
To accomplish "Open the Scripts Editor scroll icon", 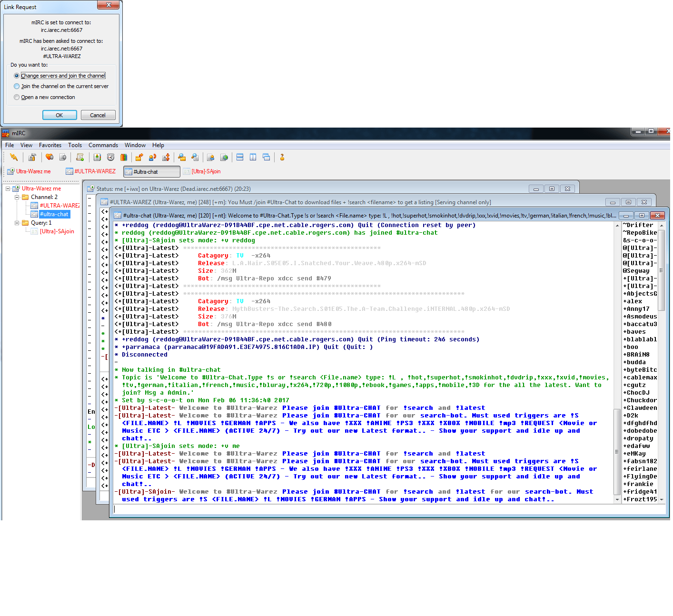I will [80, 157].
